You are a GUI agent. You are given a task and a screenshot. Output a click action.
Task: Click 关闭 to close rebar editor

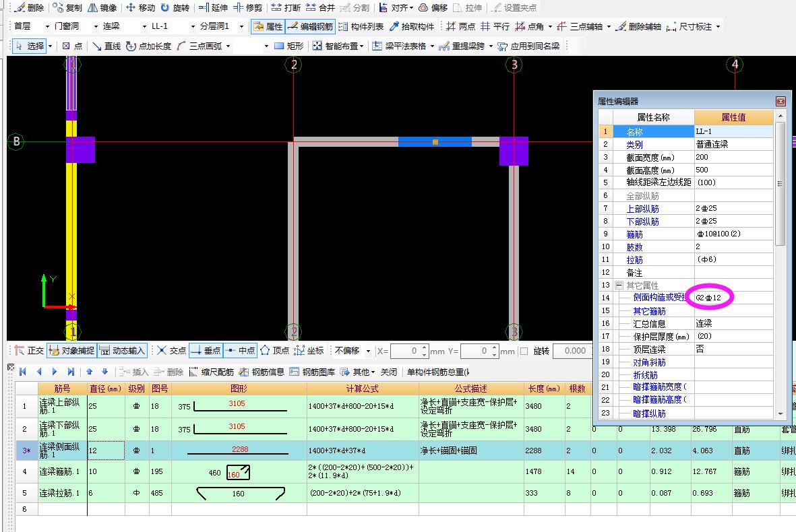coord(388,372)
